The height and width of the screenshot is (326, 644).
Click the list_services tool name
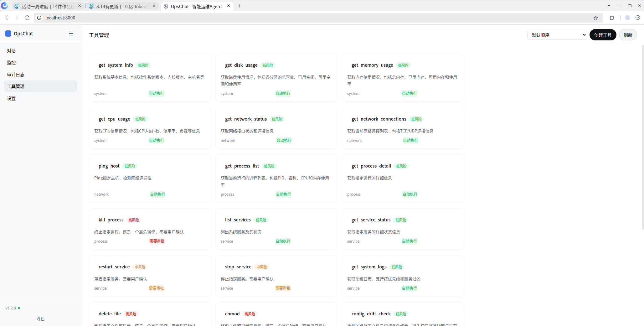tap(238, 220)
